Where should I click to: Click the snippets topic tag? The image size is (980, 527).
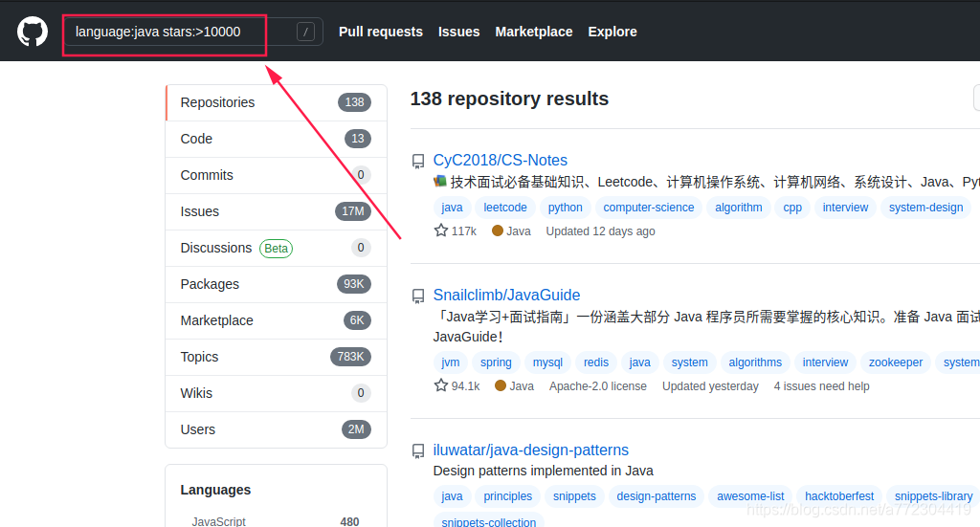click(x=574, y=495)
